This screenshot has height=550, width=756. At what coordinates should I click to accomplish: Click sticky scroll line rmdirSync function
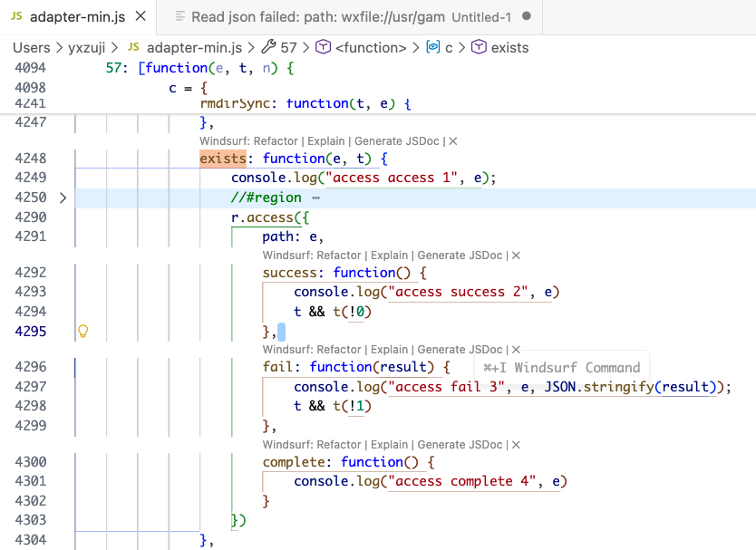point(305,103)
